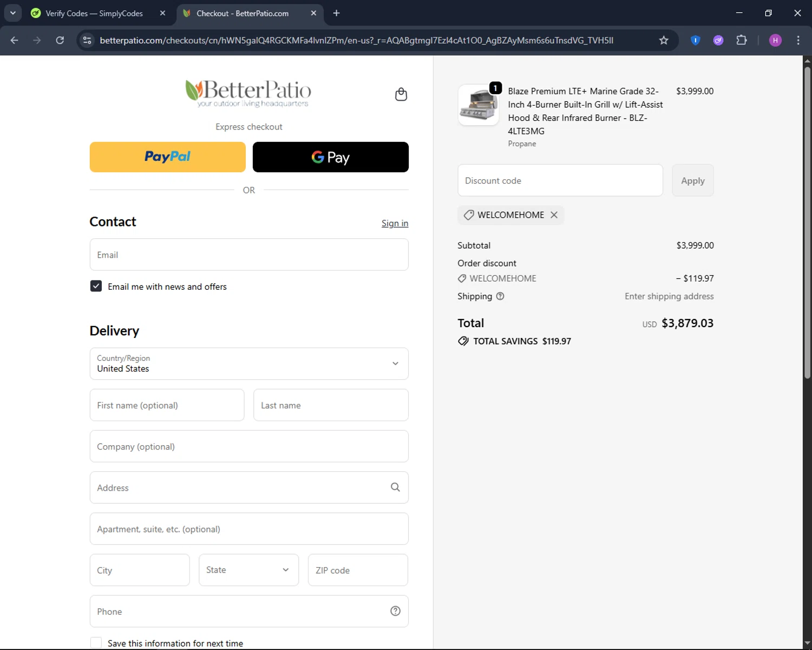Click the Shipping info question mark icon
This screenshot has height=650, width=812.
500,296
